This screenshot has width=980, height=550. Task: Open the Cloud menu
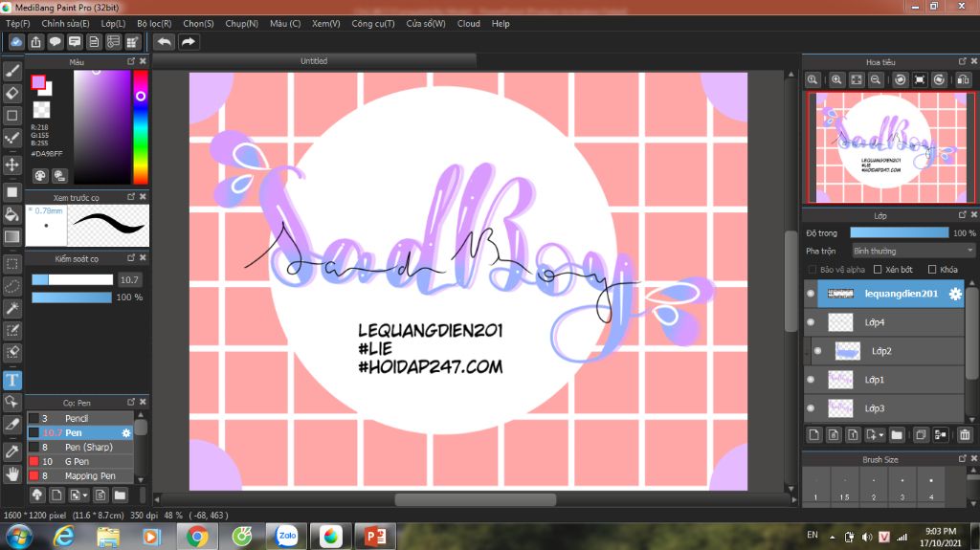pos(469,23)
